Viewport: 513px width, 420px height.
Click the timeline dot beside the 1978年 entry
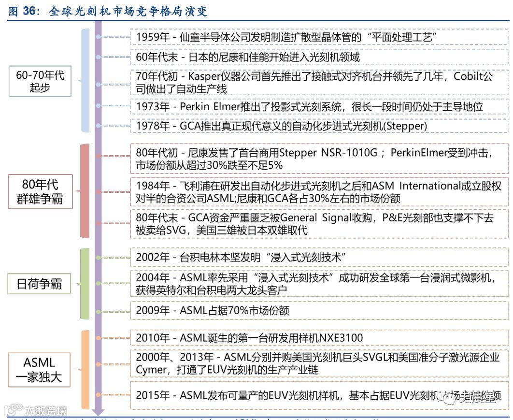(98, 125)
